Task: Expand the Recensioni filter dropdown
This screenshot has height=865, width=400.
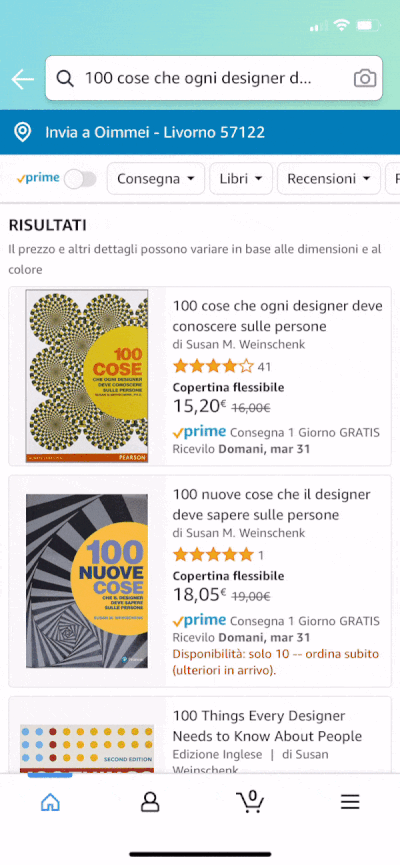Action: point(329,179)
